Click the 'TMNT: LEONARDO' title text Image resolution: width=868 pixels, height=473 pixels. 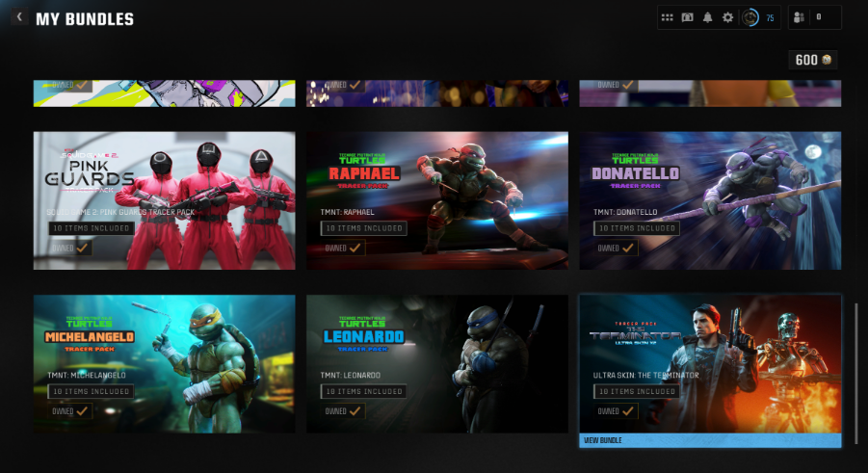(351, 375)
